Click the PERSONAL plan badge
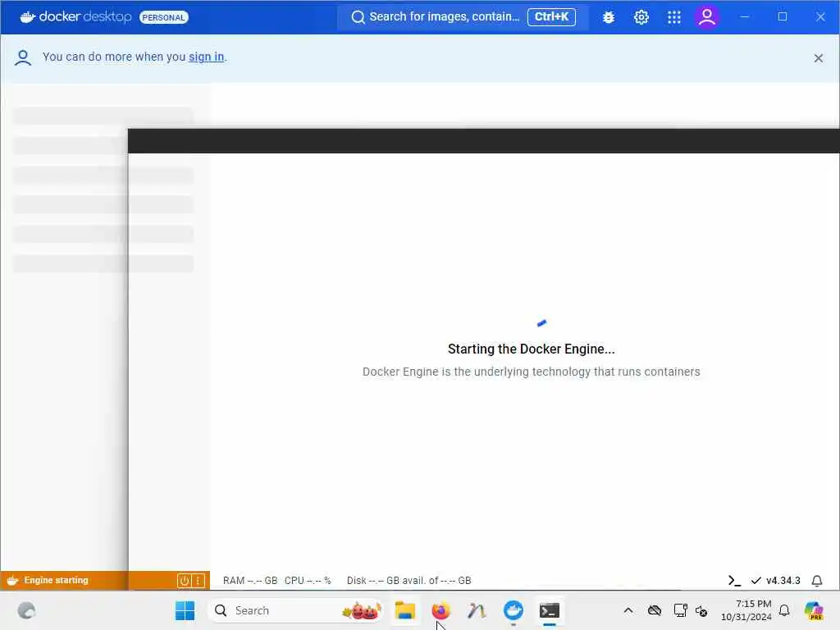 click(x=164, y=17)
